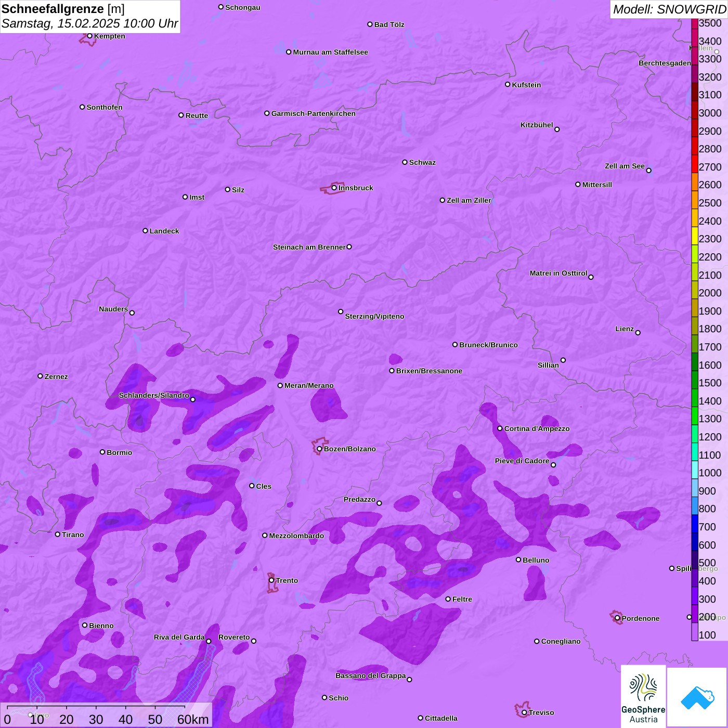
Task: Click the Innsbruck city marker
Action: point(334,188)
